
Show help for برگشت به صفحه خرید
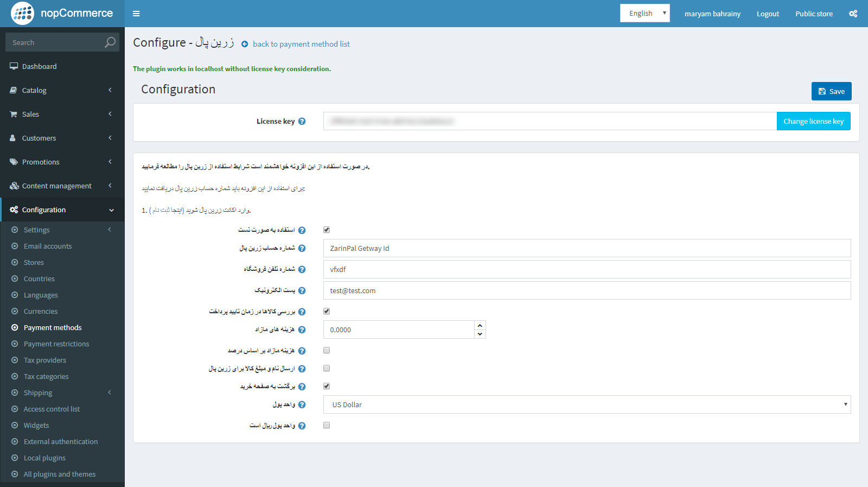(x=302, y=387)
